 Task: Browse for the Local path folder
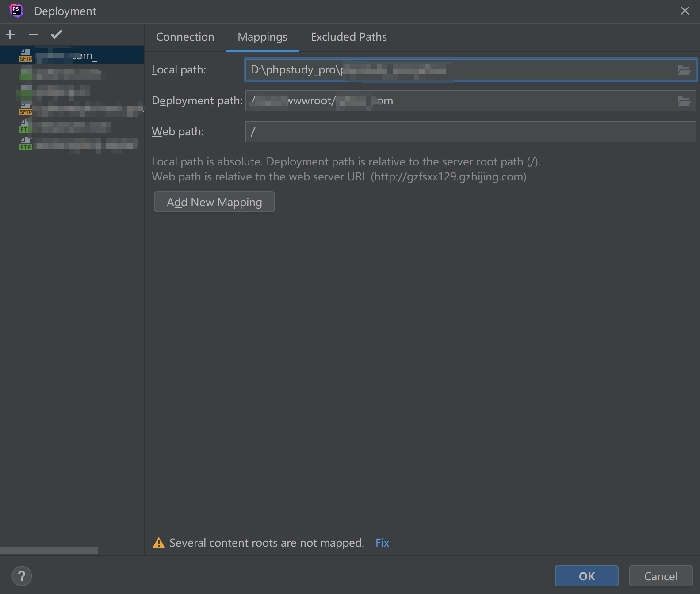point(684,70)
